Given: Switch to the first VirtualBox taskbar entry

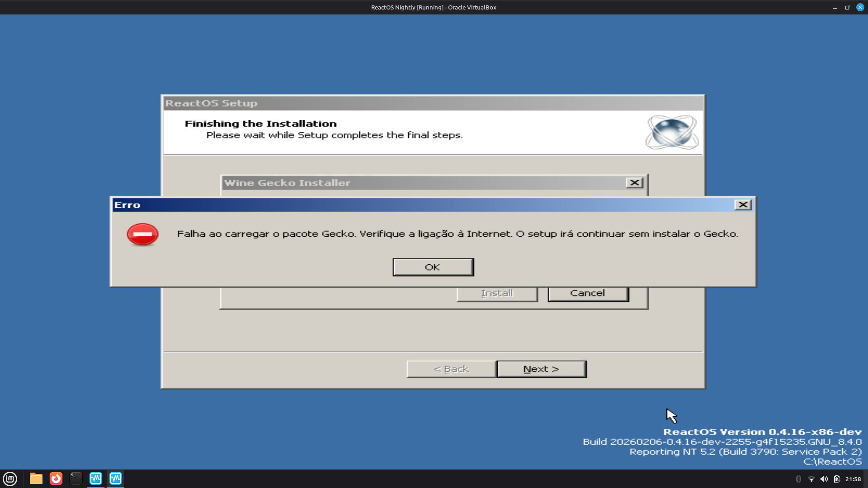Looking at the screenshot, I should pos(96,479).
